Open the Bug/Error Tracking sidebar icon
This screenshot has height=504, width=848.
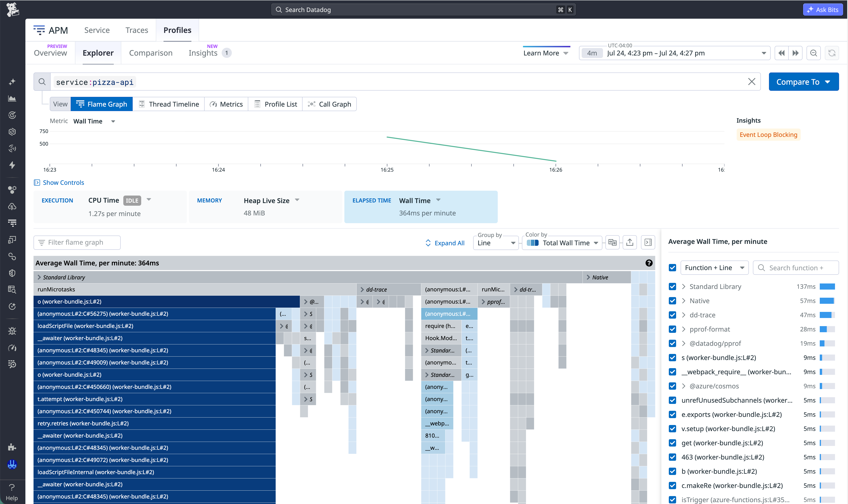tap(12, 331)
